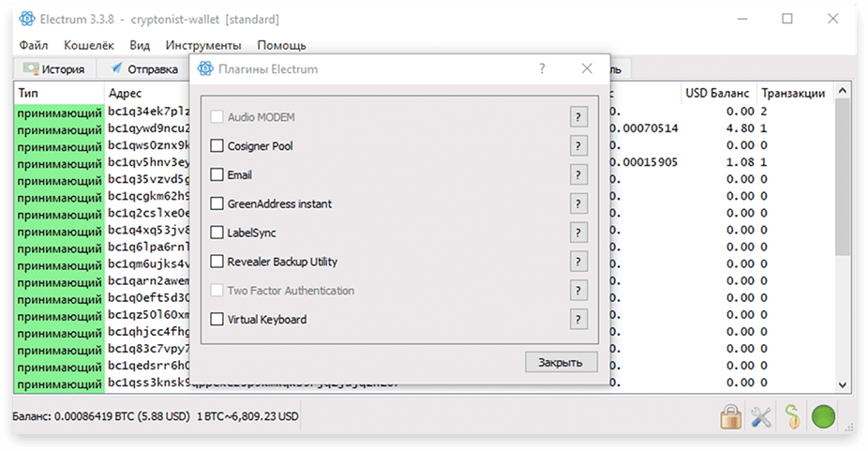Click the Electrum logo in main title bar
This screenshot has width=868, height=451.
[26, 20]
